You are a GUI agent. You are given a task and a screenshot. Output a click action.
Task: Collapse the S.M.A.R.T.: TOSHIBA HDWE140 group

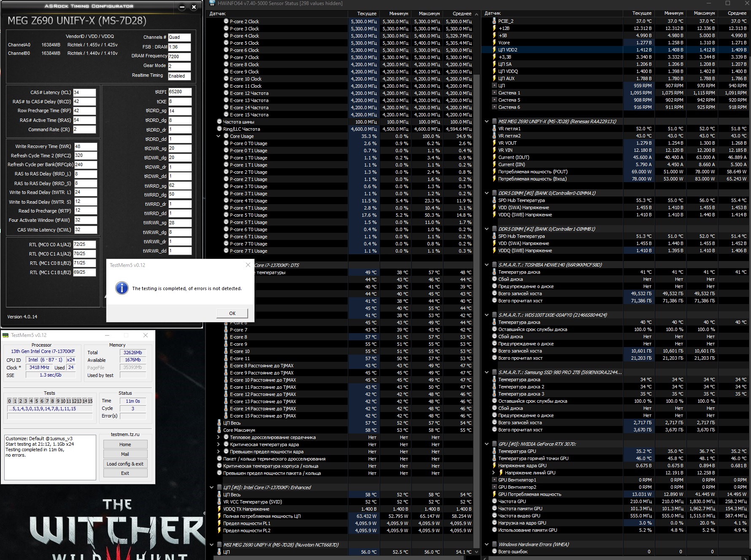pyautogui.click(x=487, y=265)
